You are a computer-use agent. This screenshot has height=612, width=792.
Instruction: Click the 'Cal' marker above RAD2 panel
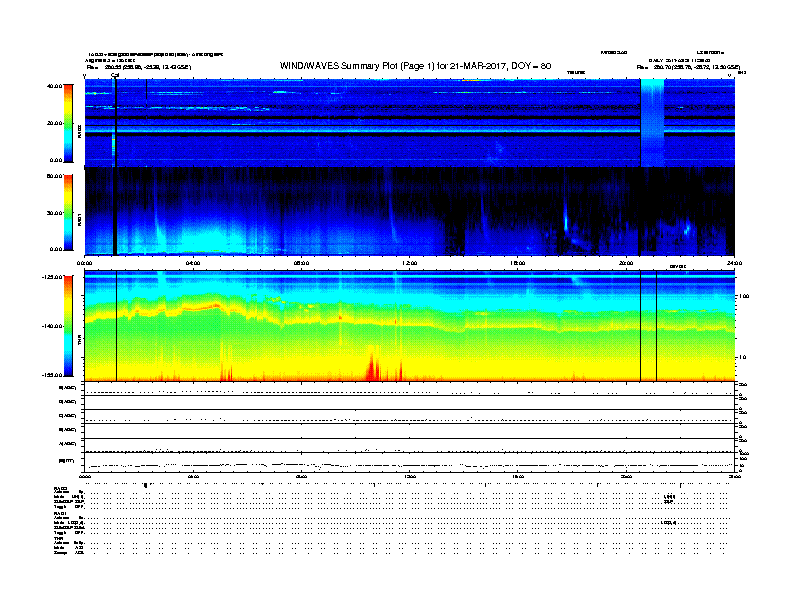(115, 75)
